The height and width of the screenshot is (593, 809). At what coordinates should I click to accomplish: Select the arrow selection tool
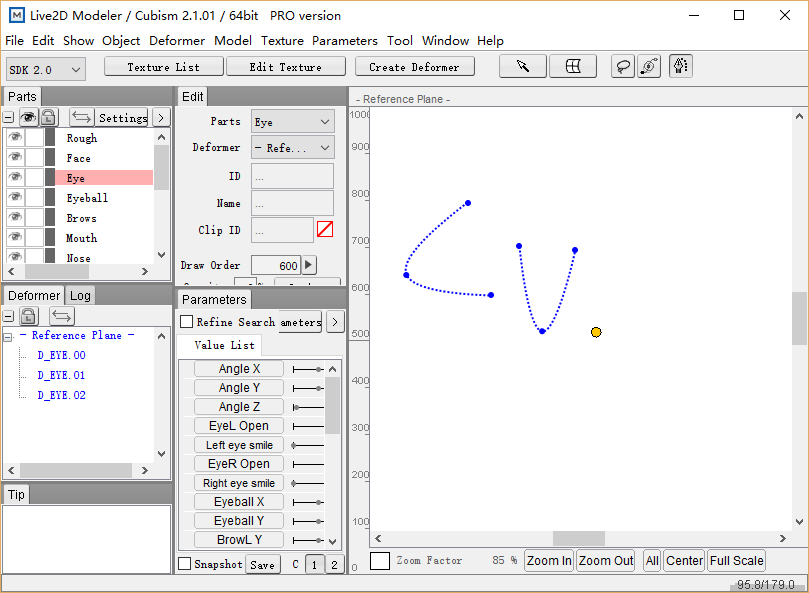(522, 67)
